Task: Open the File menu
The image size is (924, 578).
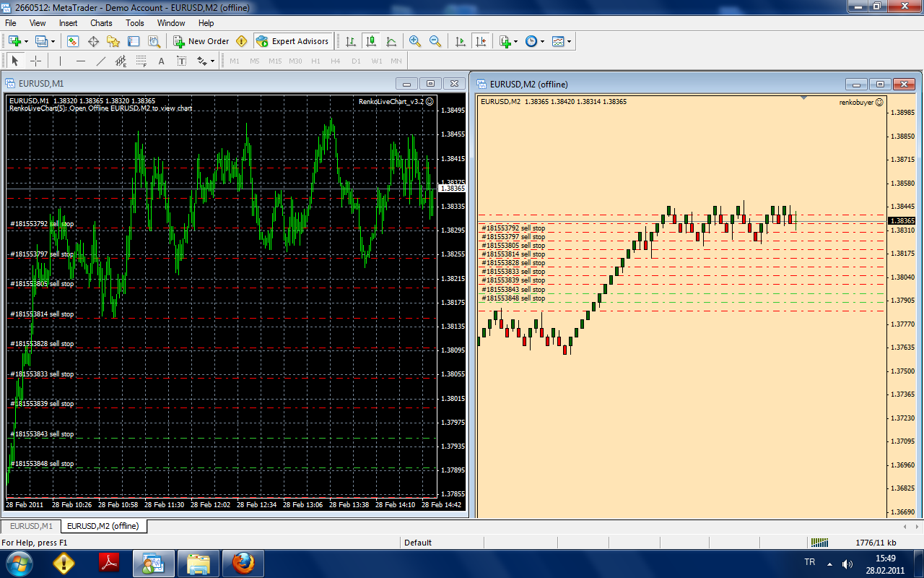Action: click(x=11, y=23)
